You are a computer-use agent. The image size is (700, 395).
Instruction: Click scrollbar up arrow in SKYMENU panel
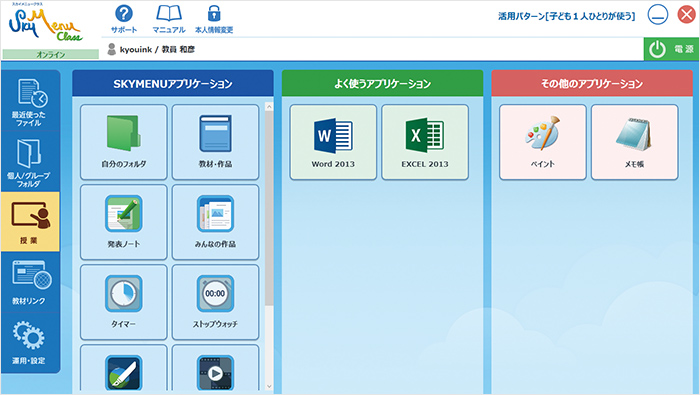269,107
